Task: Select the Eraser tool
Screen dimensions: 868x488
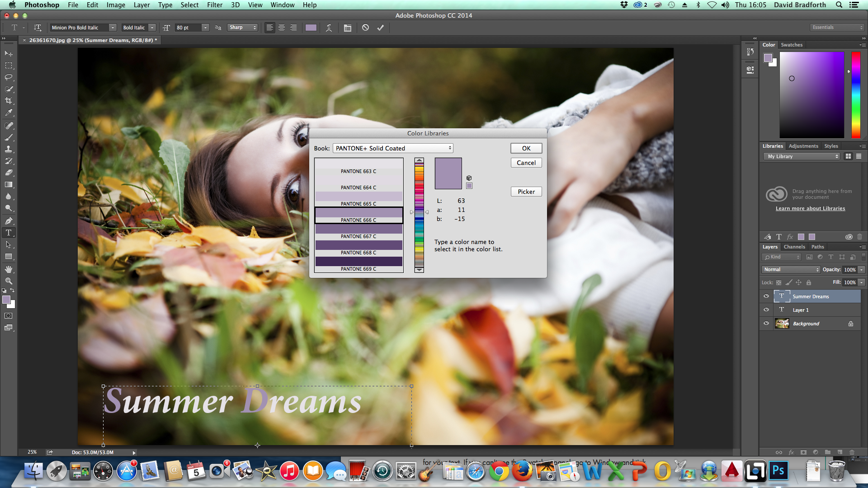Action: 9,173
